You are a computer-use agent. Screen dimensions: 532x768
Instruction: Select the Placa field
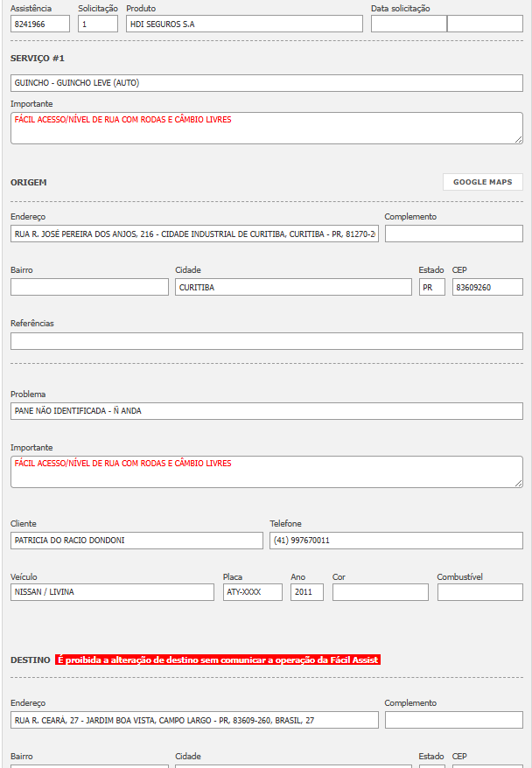[x=253, y=592]
